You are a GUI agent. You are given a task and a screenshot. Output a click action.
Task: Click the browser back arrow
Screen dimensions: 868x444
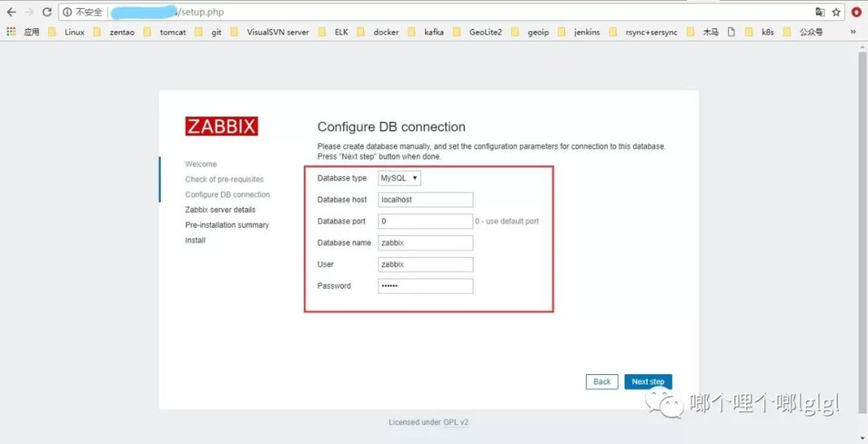coord(11,11)
